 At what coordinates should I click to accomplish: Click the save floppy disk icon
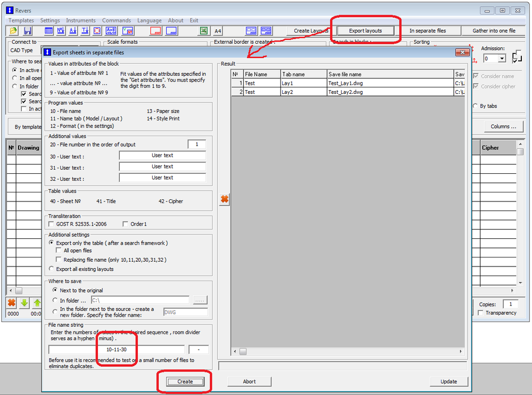[28, 31]
